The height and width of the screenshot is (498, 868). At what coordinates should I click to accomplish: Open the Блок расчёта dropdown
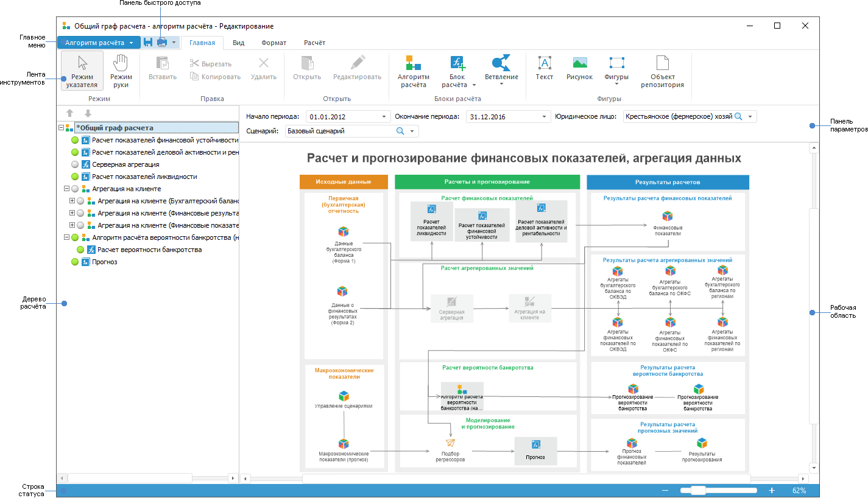point(457,85)
